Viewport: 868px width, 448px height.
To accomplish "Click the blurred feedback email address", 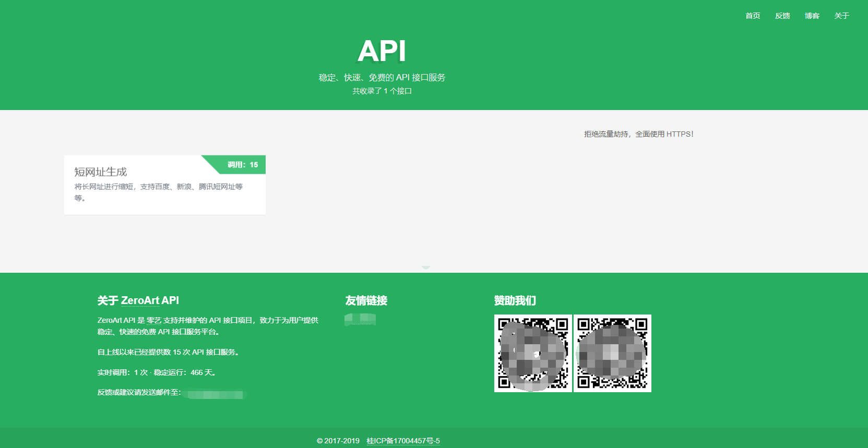I will pos(215,395).
